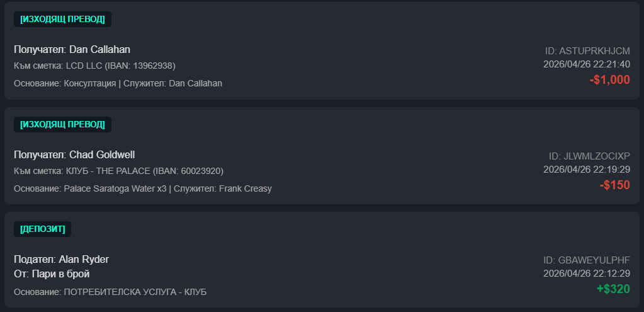Click the second ИЗХОДЯЩ ПРЕВОД badge

[62, 125]
